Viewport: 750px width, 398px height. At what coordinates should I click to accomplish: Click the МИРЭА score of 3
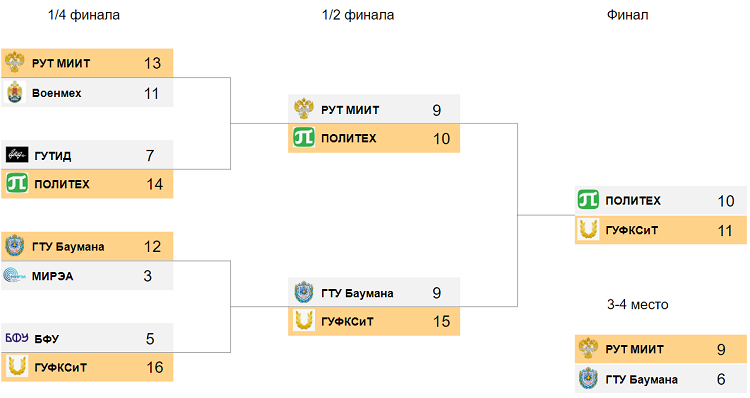pyautogui.click(x=148, y=276)
